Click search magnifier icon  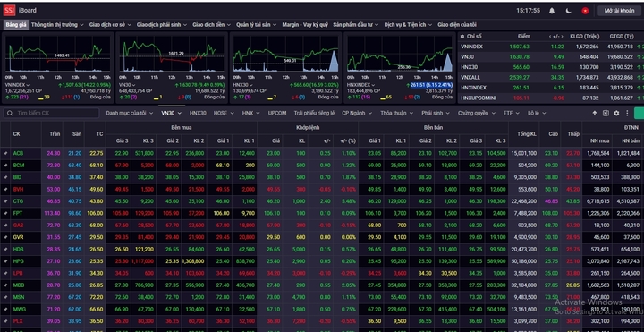[10, 113]
